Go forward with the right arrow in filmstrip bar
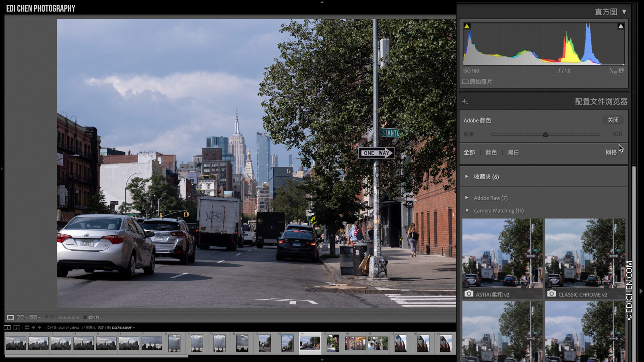644x362 pixels. click(39, 327)
